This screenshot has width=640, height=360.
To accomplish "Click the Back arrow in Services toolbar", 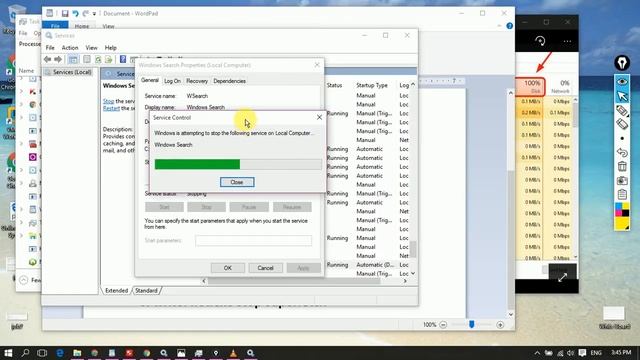I will 47,60.
